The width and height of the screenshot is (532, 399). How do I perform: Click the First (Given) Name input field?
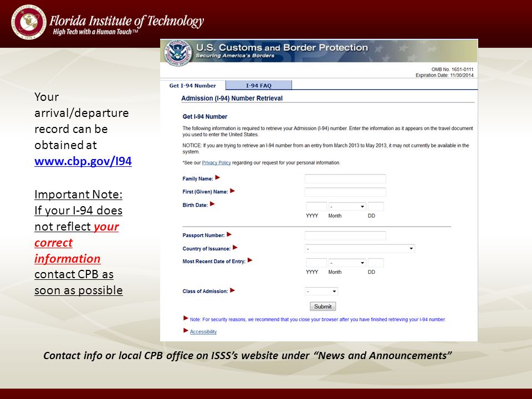(345, 192)
